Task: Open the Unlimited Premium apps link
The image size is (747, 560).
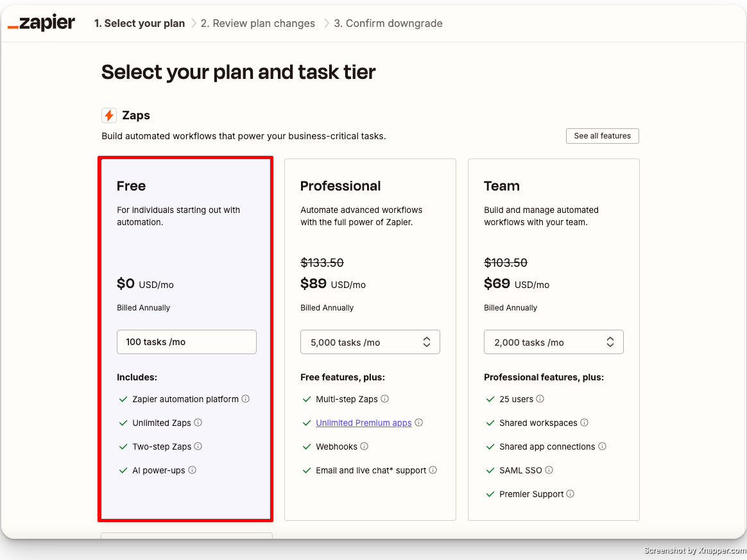Action: (363, 423)
